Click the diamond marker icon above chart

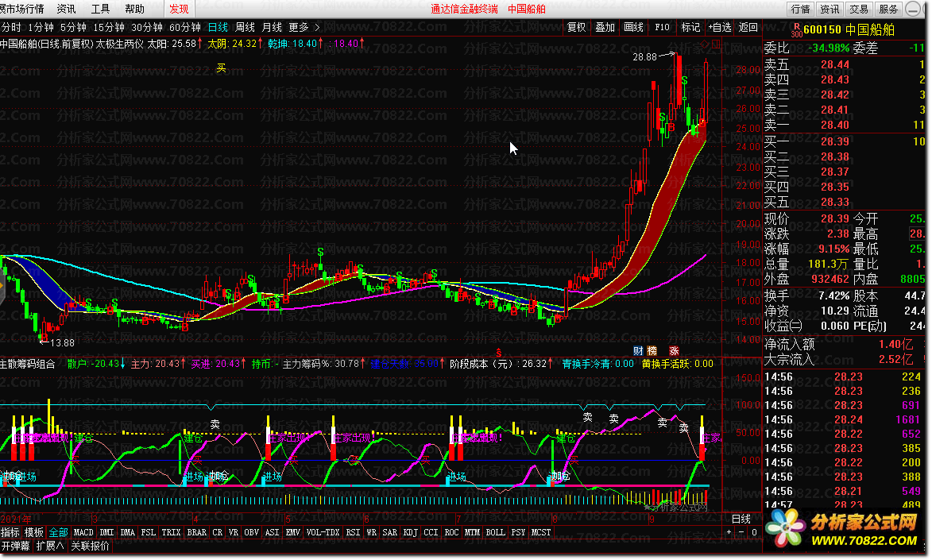click(x=706, y=44)
